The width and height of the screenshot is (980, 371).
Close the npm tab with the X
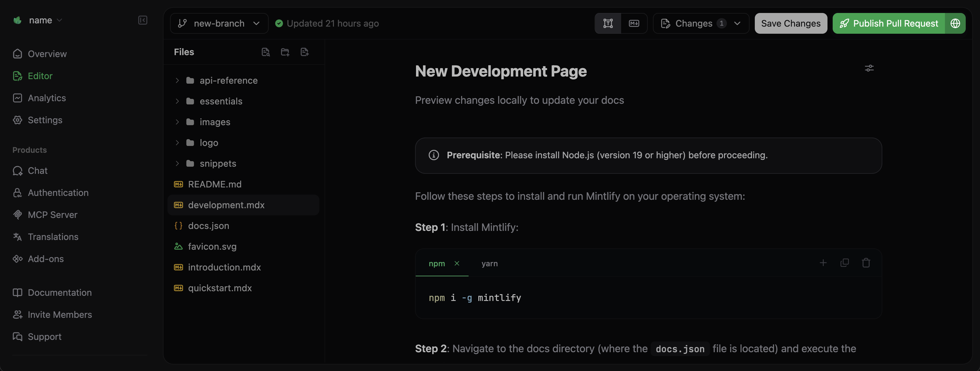pyautogui.click(x=458, y=263)
